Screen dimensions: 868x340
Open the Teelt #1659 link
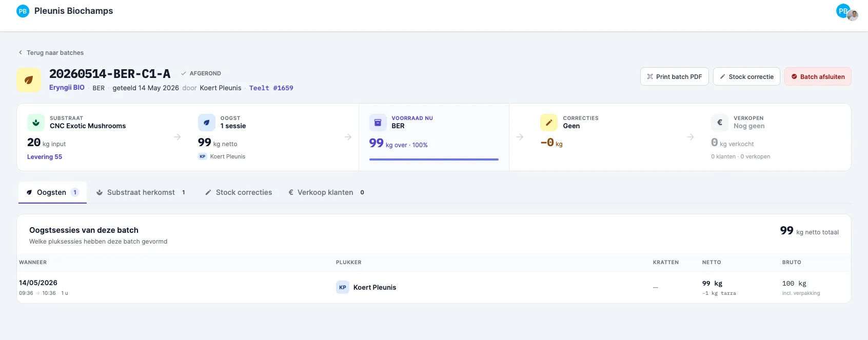tap(271, 88)
